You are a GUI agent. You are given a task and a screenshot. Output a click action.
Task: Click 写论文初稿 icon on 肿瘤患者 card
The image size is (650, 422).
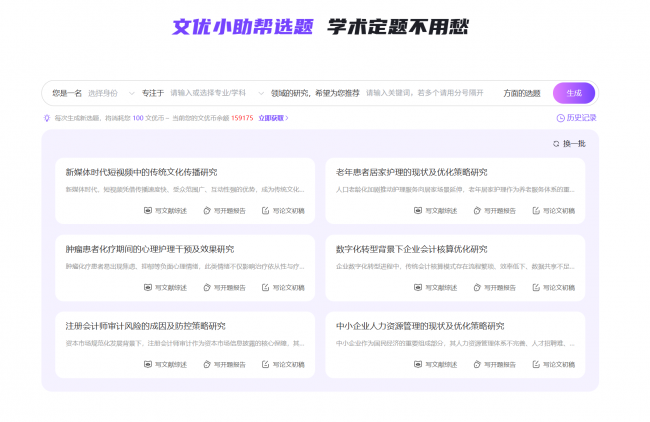266,287
